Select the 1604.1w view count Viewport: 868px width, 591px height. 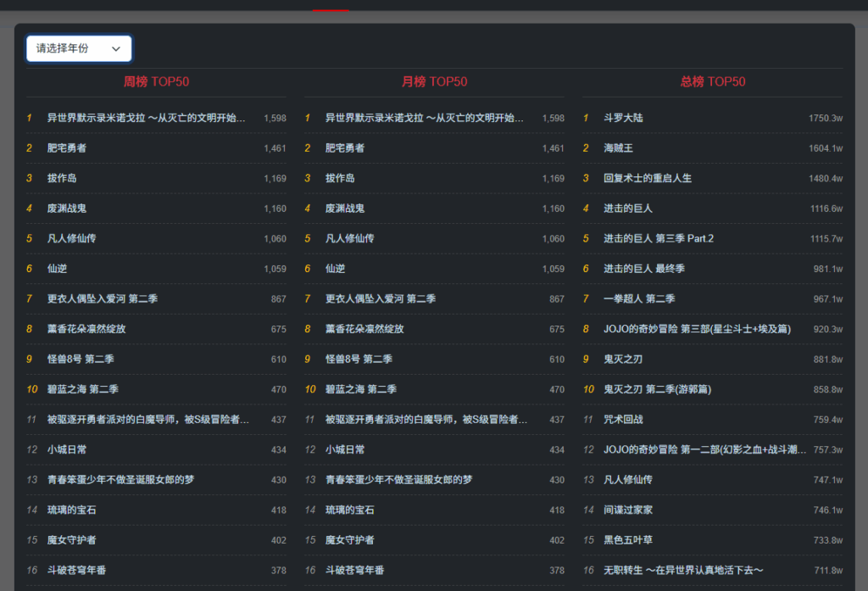[x=826, y=148]
